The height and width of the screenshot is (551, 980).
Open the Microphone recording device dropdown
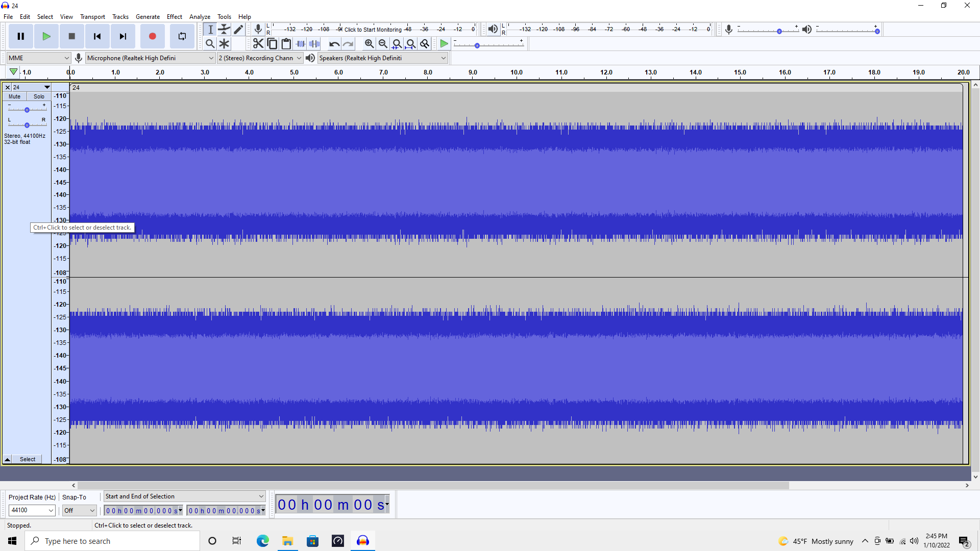click(150, 58)
